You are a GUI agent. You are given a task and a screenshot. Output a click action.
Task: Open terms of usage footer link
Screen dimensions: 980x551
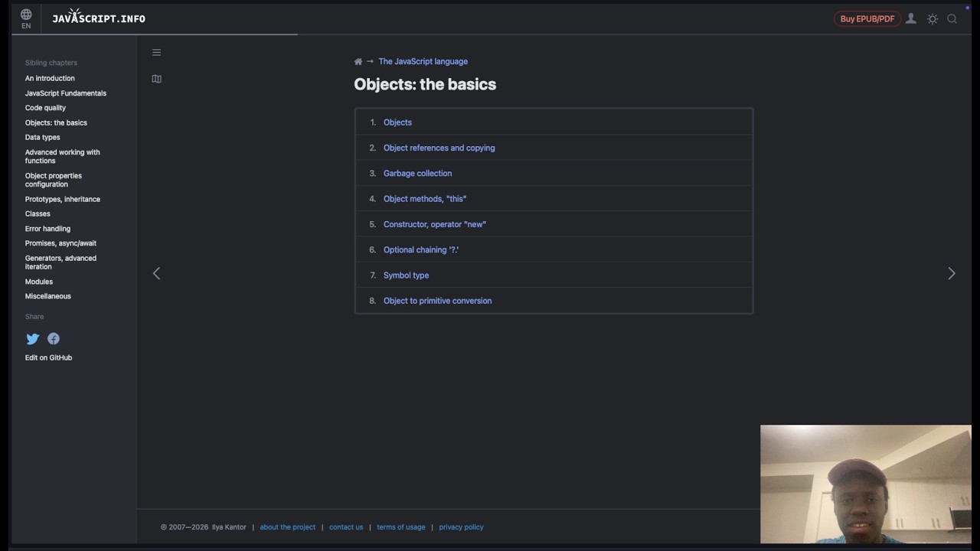click(x=401, y=527)
